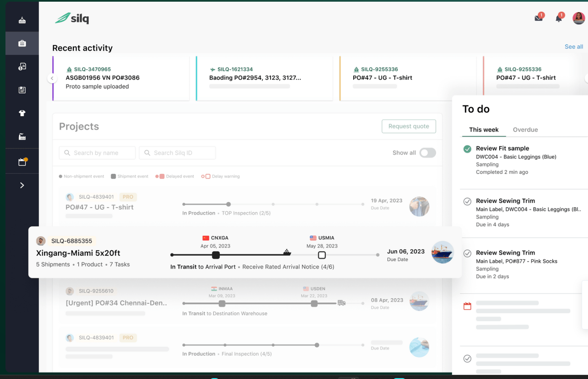The width and height of the screenshot is (588, 379).
Task: Open PO#47 project thumbnail
Action: pos(419,206)
